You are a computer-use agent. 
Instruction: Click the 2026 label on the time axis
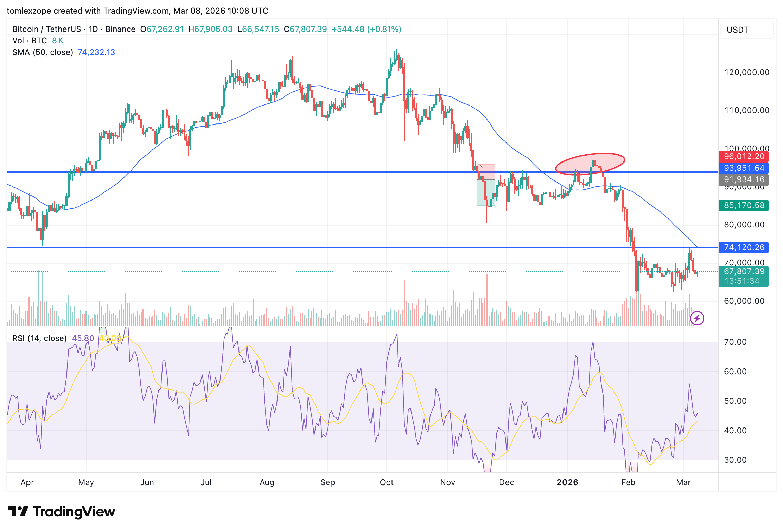click(568, 482)
